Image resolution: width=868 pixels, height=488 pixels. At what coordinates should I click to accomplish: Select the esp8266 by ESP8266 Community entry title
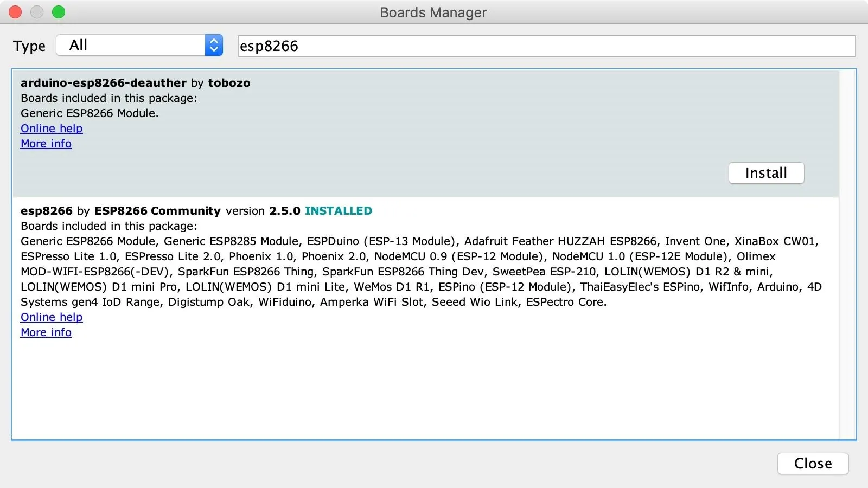pyautogui.click(x=120, y=211)
